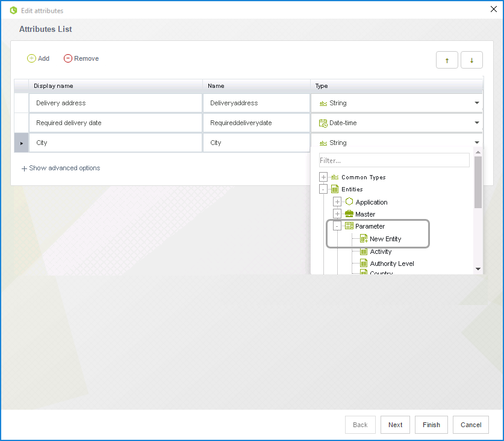The image size is (504, 441).
Task: Edit the Deliveryaddress name field
Action: click(256, 103)
